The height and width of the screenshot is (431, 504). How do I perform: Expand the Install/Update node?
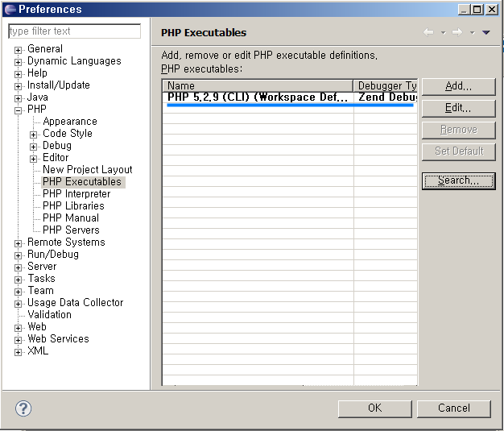coord(18,86)
